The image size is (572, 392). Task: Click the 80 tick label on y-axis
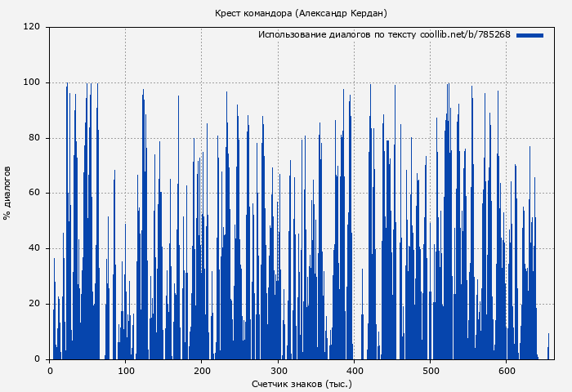[34, 138]
